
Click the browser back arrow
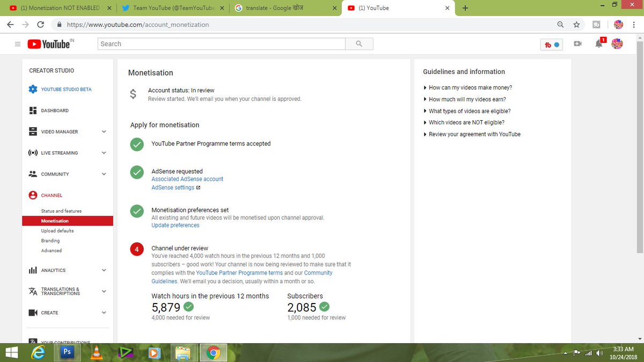pos(11,25)
